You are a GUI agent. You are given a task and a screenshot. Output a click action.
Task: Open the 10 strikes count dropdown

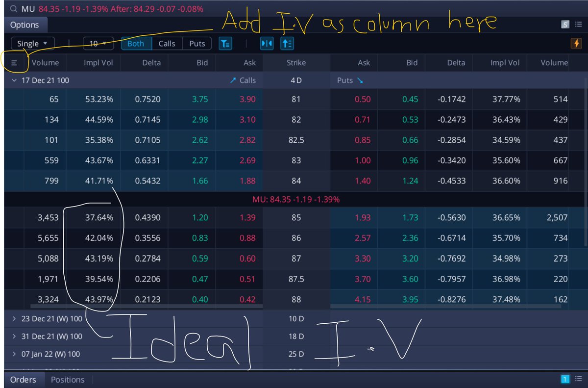pos(98,44)
